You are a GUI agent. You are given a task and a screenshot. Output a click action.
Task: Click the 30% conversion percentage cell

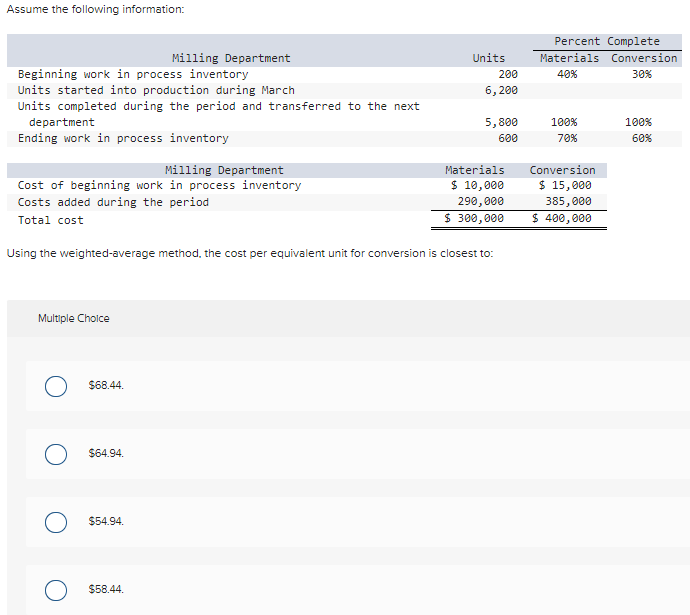(x=642, y=74)
